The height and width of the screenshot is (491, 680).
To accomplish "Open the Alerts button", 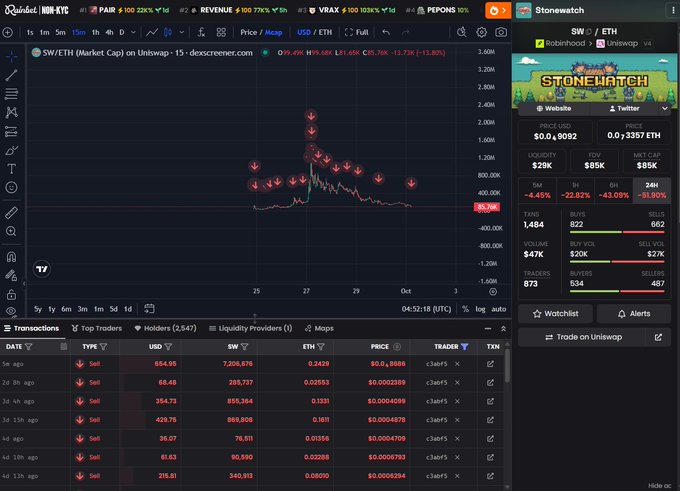I will pyautogui.click(x=634, y=314).
